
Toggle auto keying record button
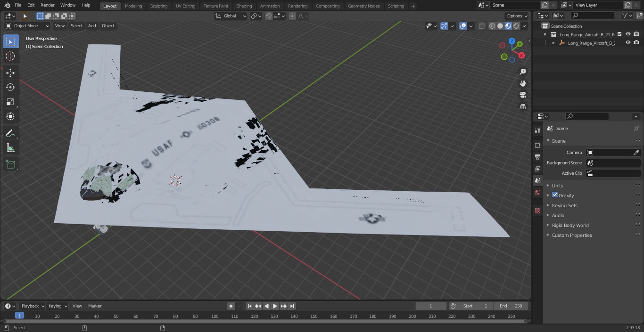231,306
